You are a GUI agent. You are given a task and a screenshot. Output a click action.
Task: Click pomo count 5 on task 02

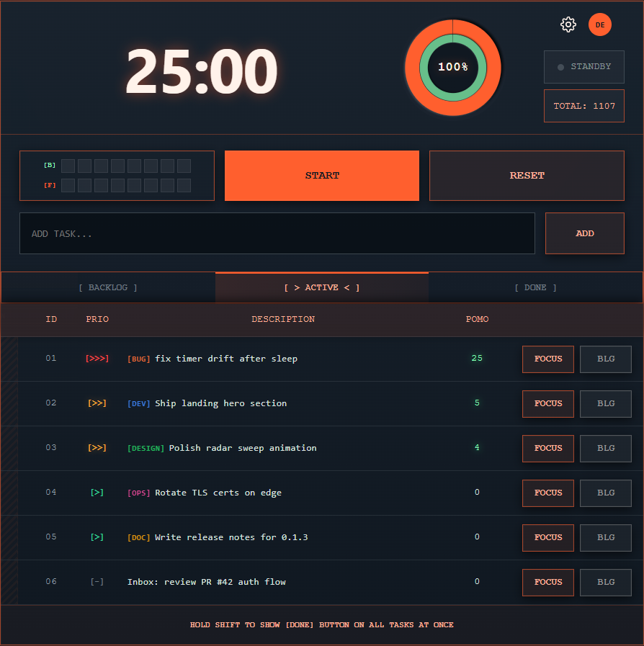click(477, 403)
